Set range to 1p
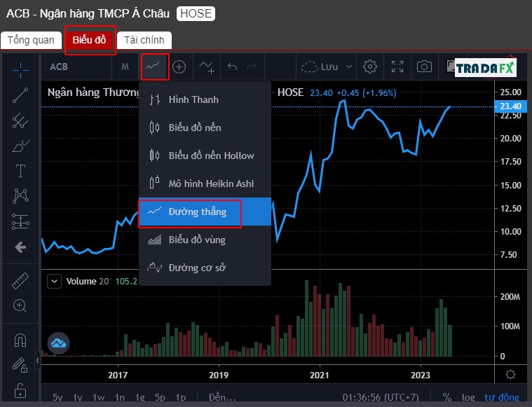This screenshot has width=532, height=407. 181,397
